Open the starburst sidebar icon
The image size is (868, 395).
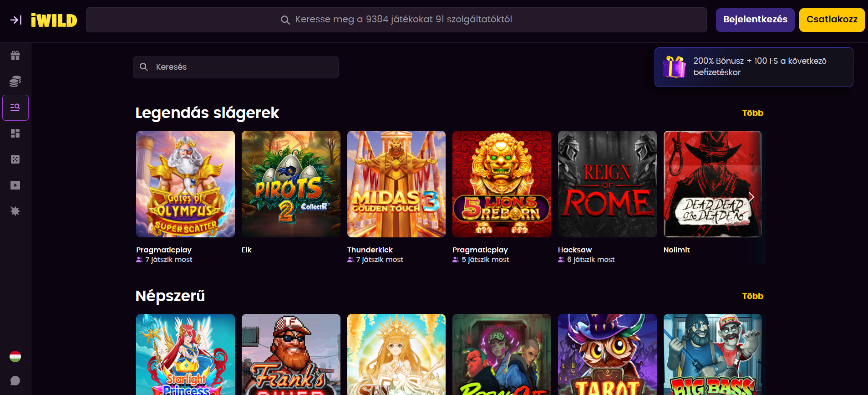point(15,211)
